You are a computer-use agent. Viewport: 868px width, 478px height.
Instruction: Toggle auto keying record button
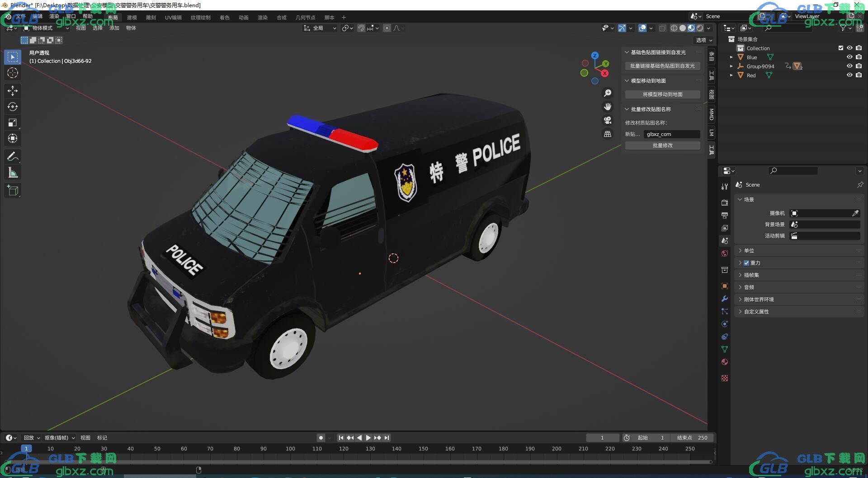pyautogui.click(x=321, y=438)
